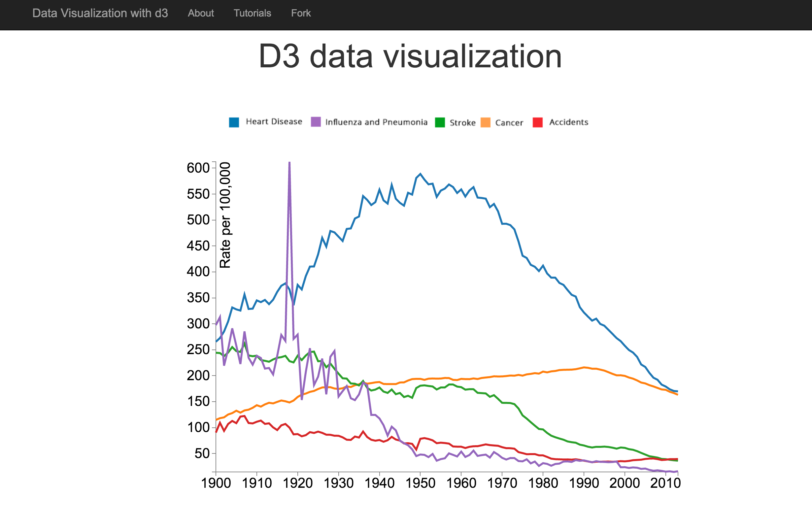Select the Cancer legend label
This screenshot has height=532, width=812.
point(509,122)
